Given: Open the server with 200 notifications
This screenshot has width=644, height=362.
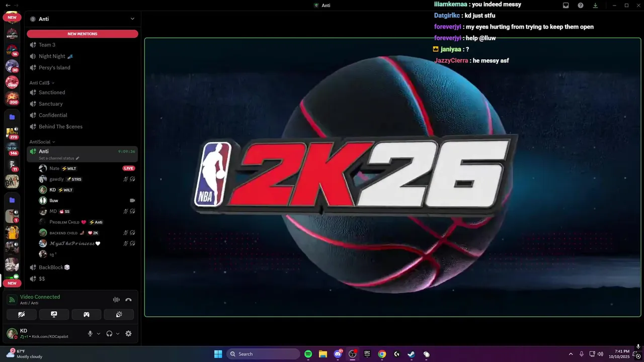Looking at the screenshot, I should tap(12, 98).
